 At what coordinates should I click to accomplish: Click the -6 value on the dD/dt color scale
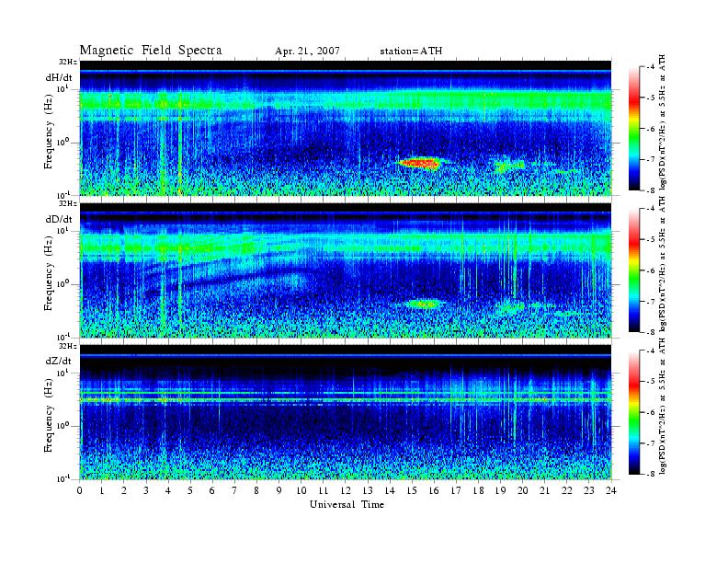(x=651, y=270)
